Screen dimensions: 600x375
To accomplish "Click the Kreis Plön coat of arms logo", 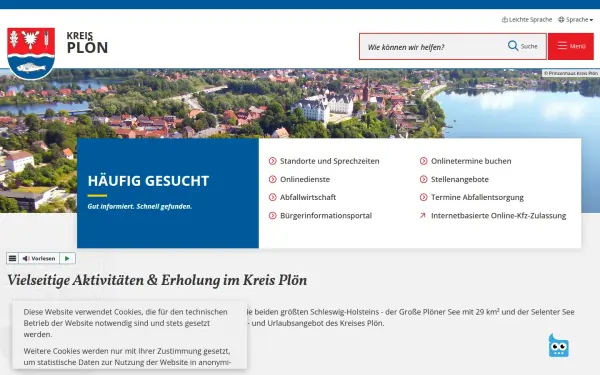I will click(x=31, y=54).
